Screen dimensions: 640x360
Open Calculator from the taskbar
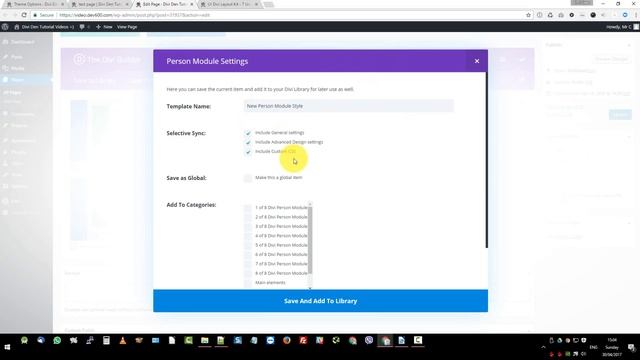pos(106,340)
